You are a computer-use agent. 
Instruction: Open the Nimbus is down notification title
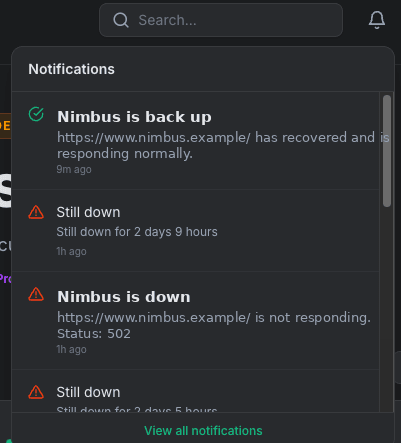124,297
